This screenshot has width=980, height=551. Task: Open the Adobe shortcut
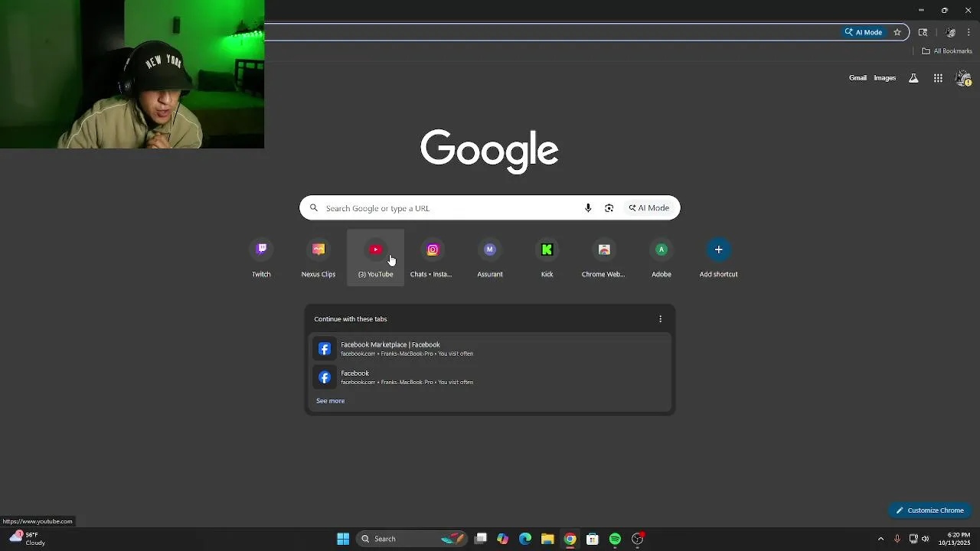[x=661, y=258]
